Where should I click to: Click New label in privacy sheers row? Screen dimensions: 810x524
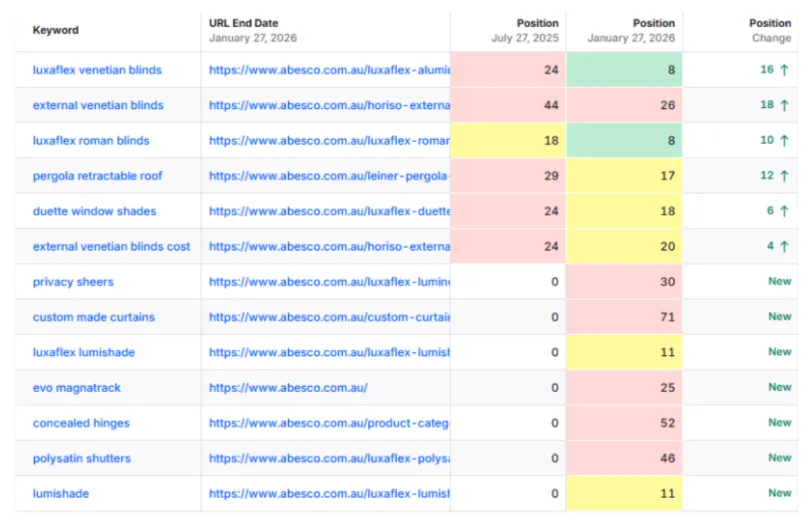(x=780, y=282)
